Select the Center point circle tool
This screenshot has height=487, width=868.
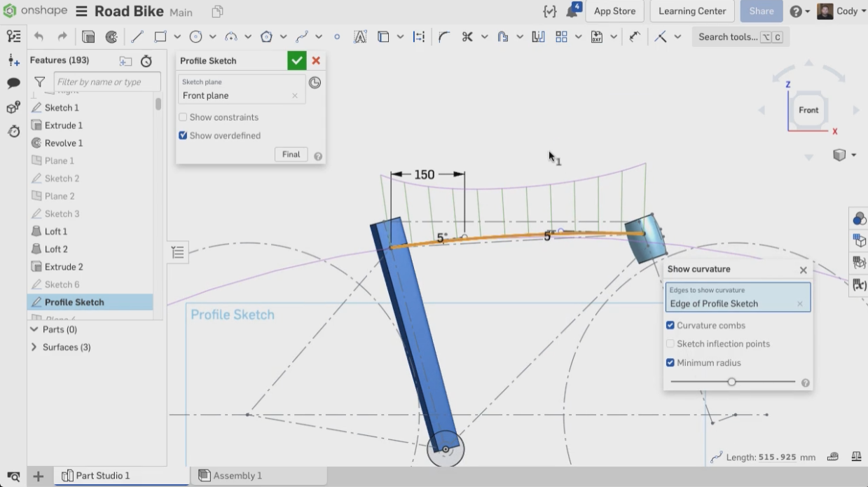point(196,37)
